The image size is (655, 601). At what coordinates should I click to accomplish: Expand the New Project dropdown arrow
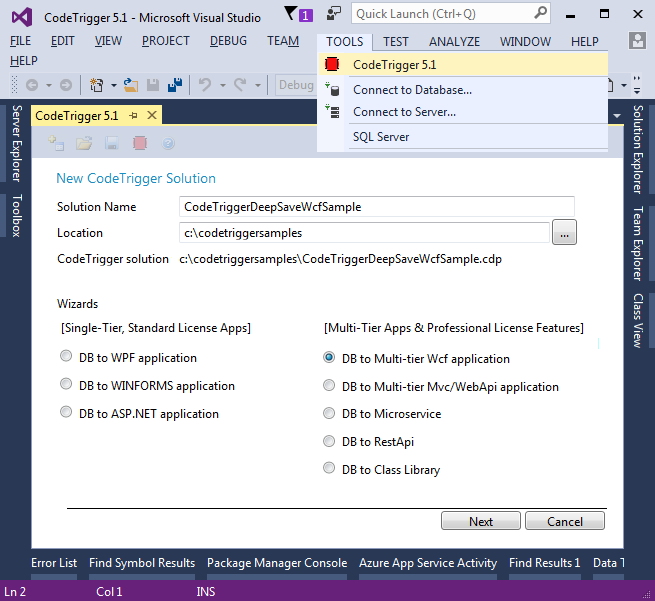click(x=114, y=86)
